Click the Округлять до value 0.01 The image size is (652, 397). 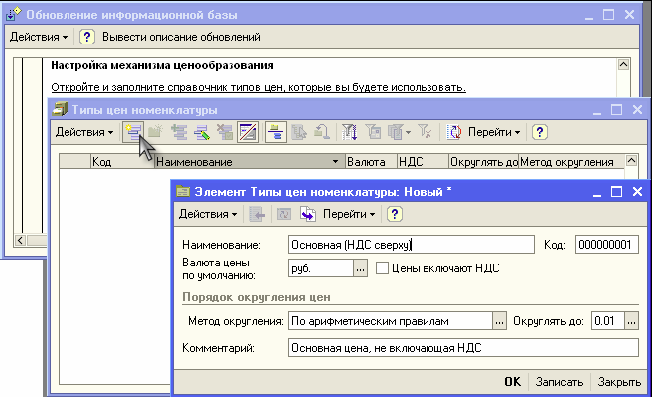click(608, 321)
